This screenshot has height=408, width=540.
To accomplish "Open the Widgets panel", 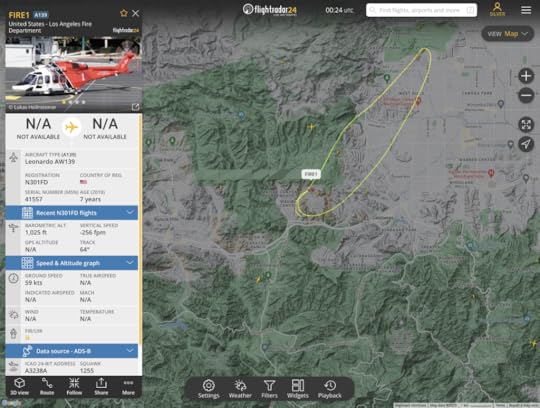I will pyautogui.click(x=298, y=389).
